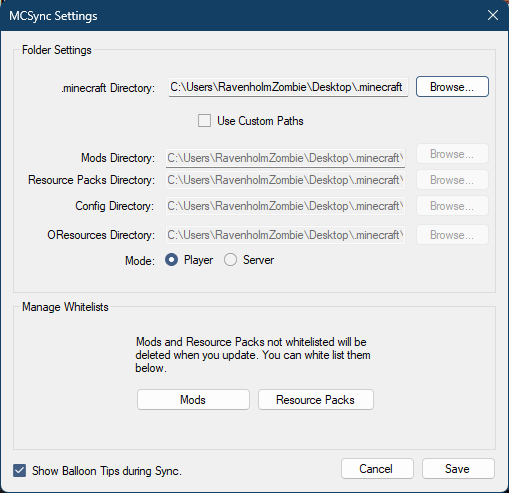509x493 pixels.
Task: Enable the Use Custom Paths checkbox
Action: [204, 121]
